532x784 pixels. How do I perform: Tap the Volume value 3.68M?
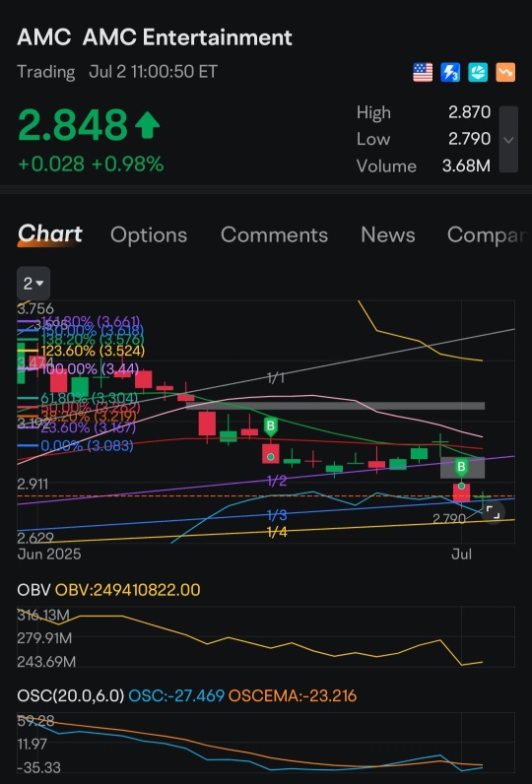(466, 165)
